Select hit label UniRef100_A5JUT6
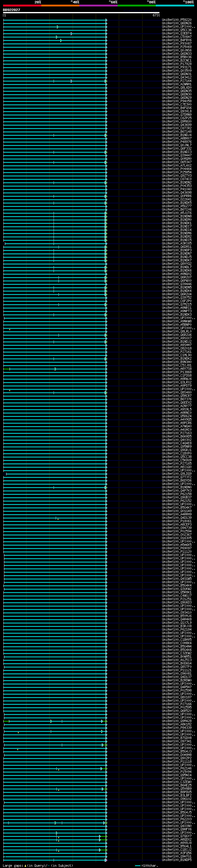The height and width of the screenshot is (868, 197). pos(177,213)
